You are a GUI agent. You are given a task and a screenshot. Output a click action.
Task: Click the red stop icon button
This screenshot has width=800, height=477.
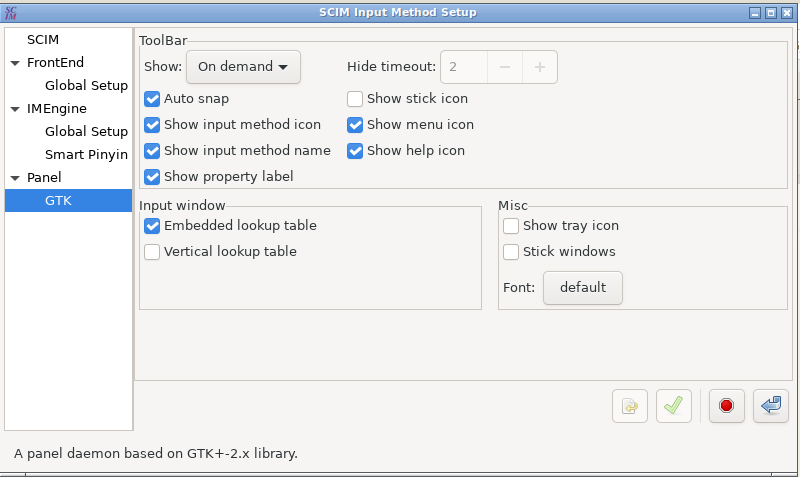[x=727, y=406]
